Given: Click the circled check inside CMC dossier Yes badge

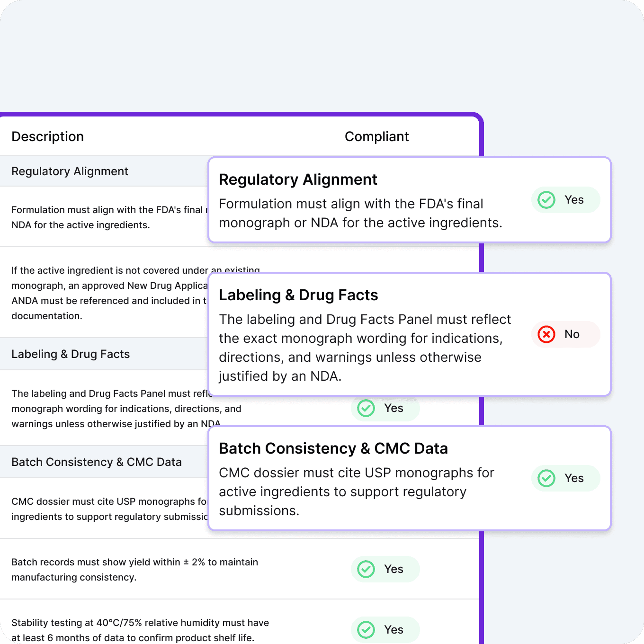Looking at the screenshot, I should point(546,478).
